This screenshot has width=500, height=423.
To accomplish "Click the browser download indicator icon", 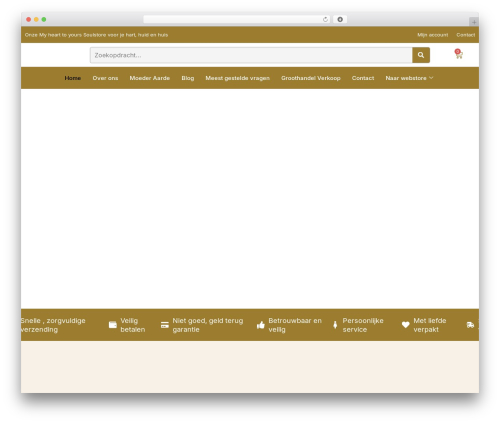I will click(x=340, y=20).
